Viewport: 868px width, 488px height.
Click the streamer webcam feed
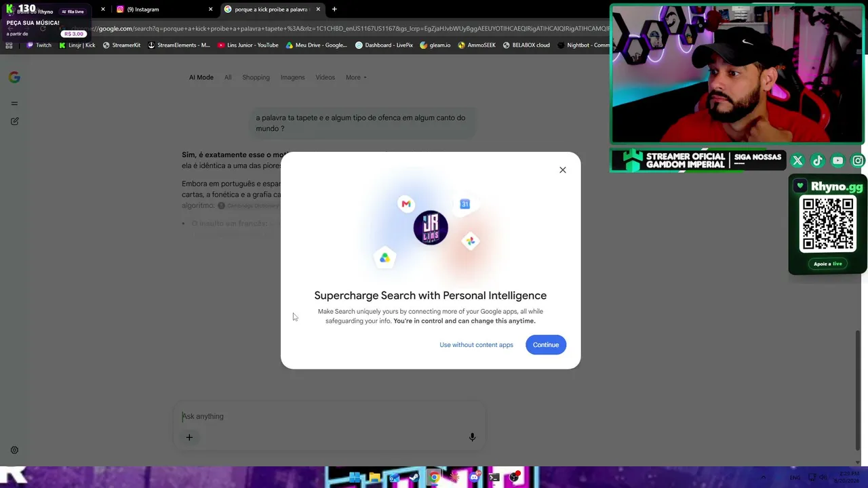(737, 74)
